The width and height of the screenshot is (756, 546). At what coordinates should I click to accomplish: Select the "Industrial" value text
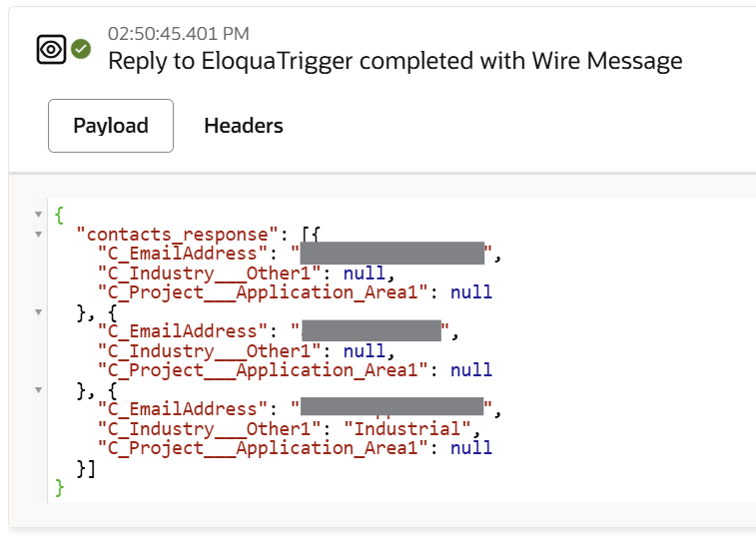pyautogui.click(x=407, y=429)
